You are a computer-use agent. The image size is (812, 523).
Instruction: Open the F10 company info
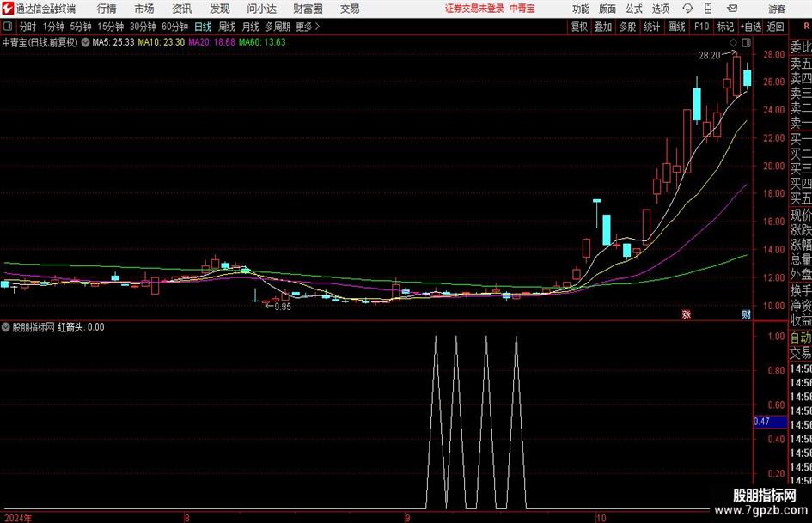click(701, 27)
